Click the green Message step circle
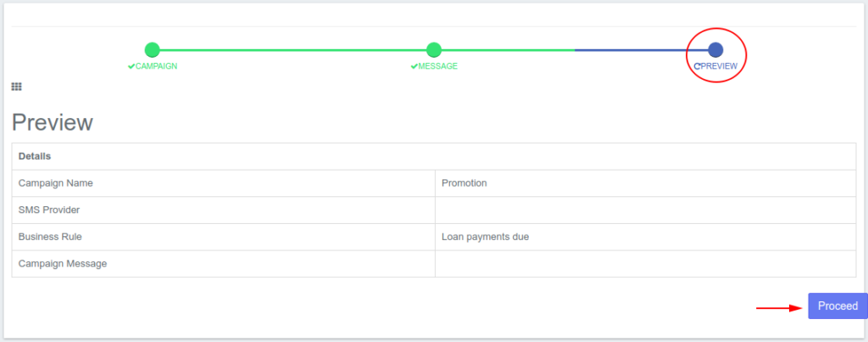The width and height of the screenshot is (868, 342). pyautogui.click(x=434, y=50)
